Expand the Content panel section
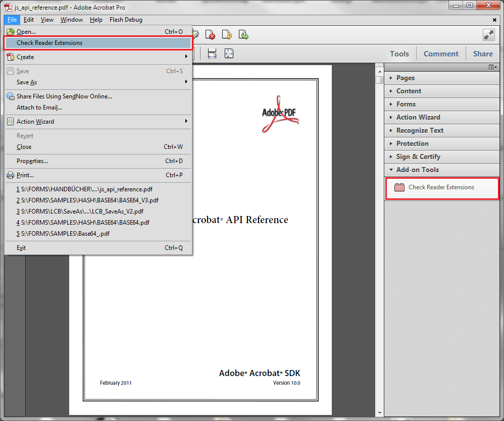Screen dimensions: 504x421 [442, 91]
